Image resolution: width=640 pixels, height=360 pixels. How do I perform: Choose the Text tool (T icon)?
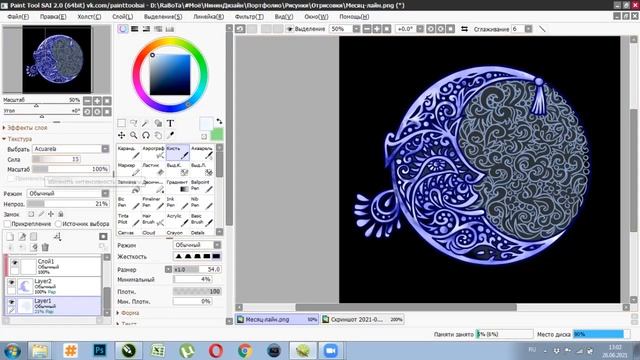pyautogui.click(x=170, y=123)
